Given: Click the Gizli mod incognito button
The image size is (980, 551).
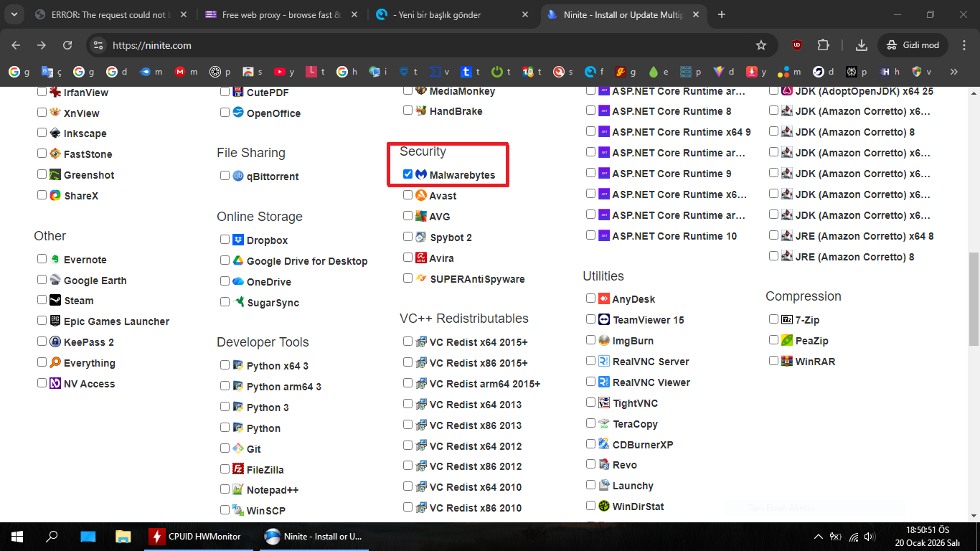Looking at the screenshot, I should coord(913,45).
